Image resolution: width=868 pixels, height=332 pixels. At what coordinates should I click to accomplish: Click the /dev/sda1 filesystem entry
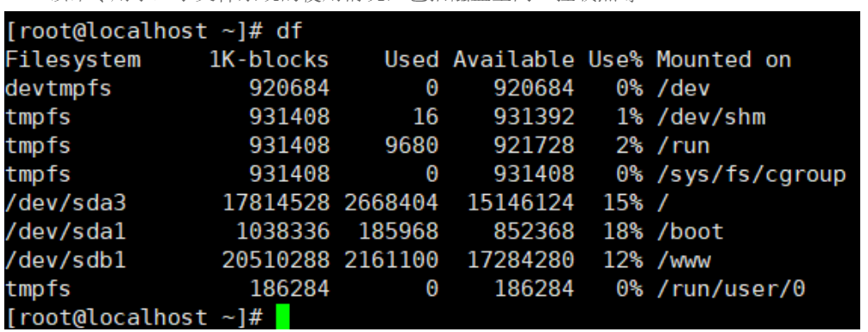66,232
